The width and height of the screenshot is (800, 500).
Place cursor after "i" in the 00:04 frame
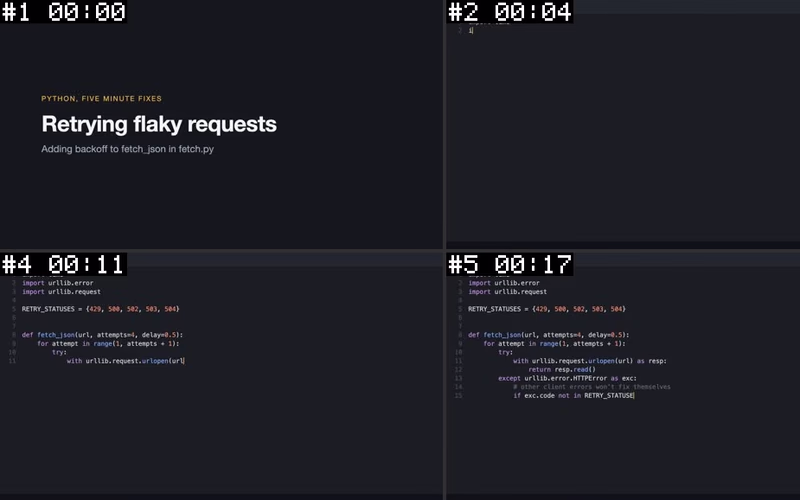[472, 31]
